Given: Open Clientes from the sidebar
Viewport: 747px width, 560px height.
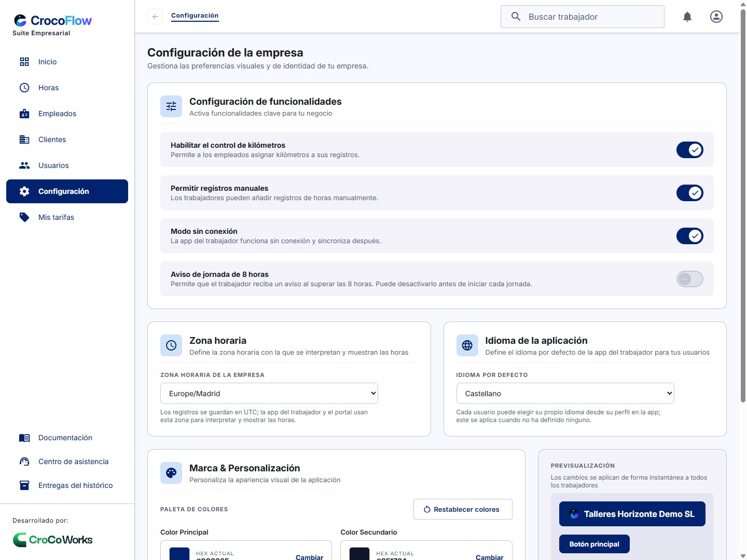Looking at the screenshot, I should pyautogui.click(x=67, y=139).
